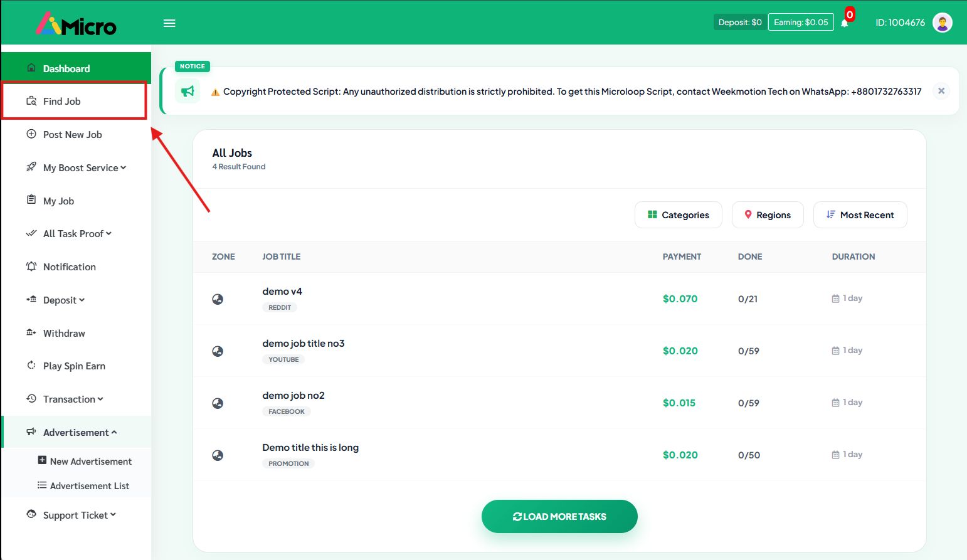Click the globe icon beside demo job no2
The height and width of the screenshot is (560, 967).
[218, 403]
